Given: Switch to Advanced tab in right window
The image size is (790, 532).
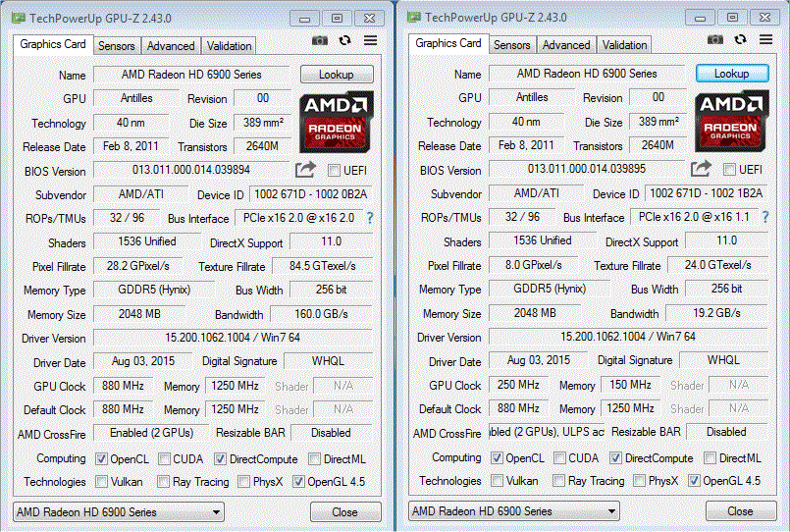Looking at the screenshot, I should click(x=566, y=45).
